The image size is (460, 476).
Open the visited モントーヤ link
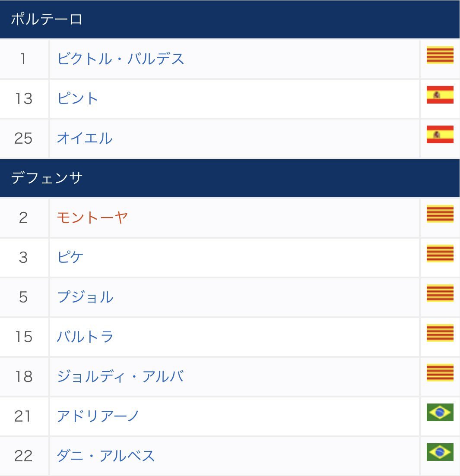click(92, 218)
